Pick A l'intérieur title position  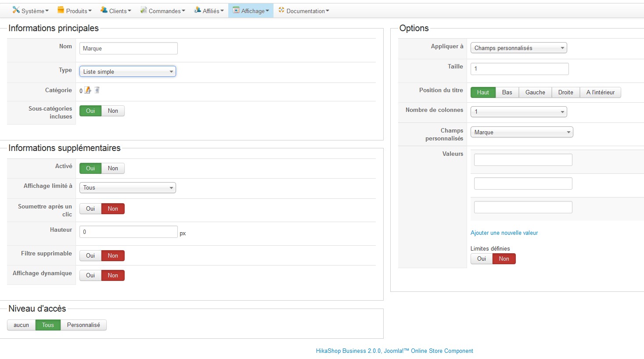(x=601, y=93)
